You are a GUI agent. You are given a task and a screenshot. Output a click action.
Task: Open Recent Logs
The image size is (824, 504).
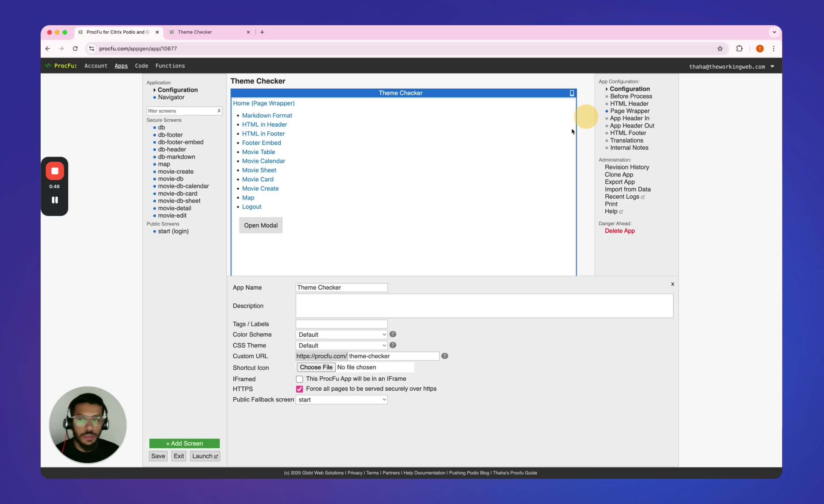pyautogui.click(x=624, y=197)
